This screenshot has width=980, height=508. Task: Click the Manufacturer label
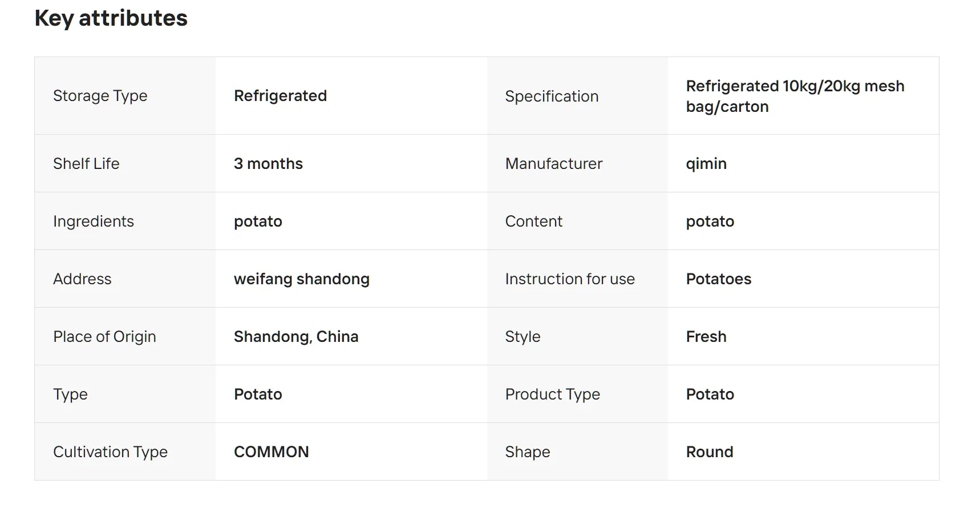[x=553, y=164]
